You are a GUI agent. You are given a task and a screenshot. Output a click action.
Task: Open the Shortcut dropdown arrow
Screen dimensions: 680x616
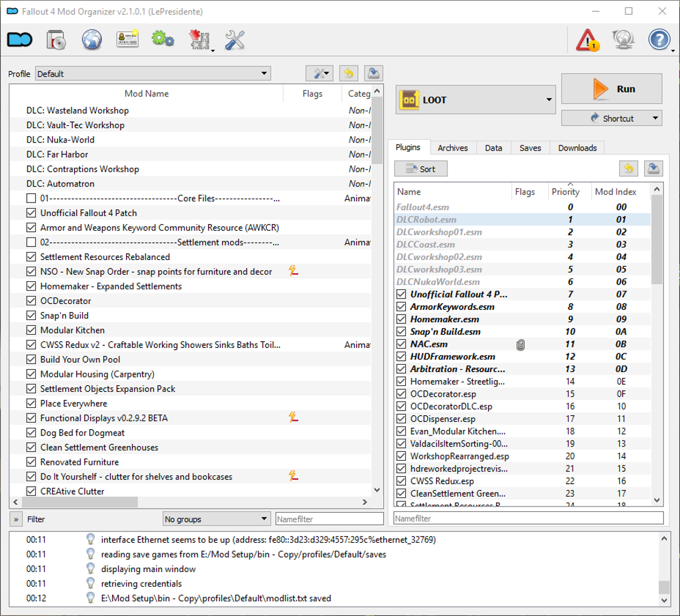coord(655,118)
